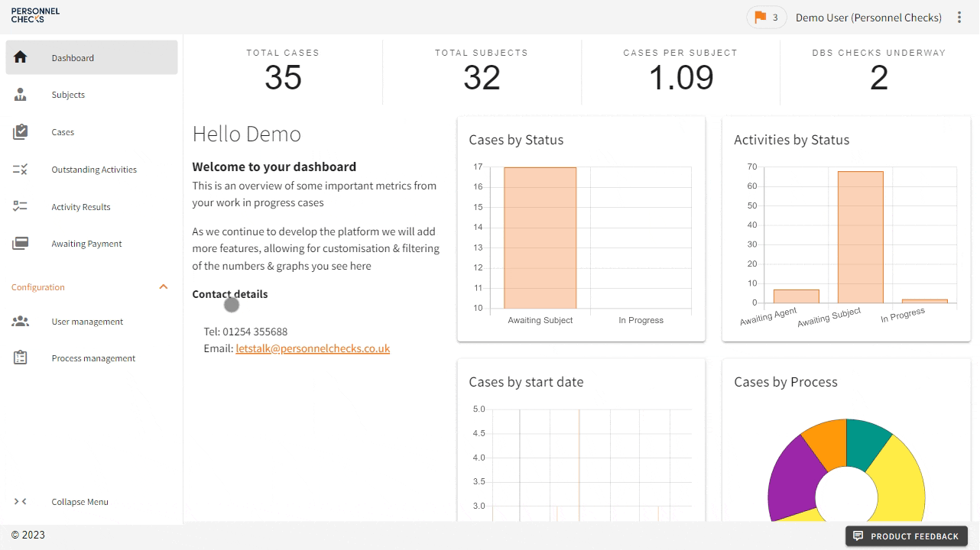Click the Cases Per Subject value 1.09
The width and height of the screenshot is (980, 550).
click(x=680, y=77)
